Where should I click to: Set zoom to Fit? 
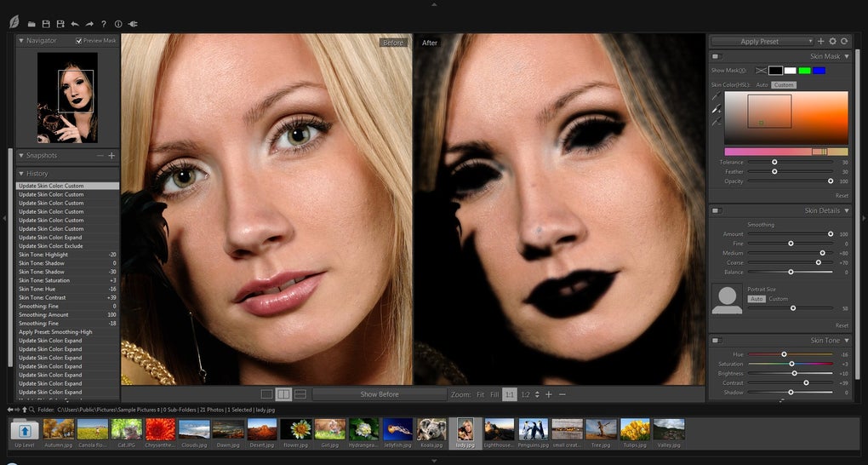(x=480, y=394)
